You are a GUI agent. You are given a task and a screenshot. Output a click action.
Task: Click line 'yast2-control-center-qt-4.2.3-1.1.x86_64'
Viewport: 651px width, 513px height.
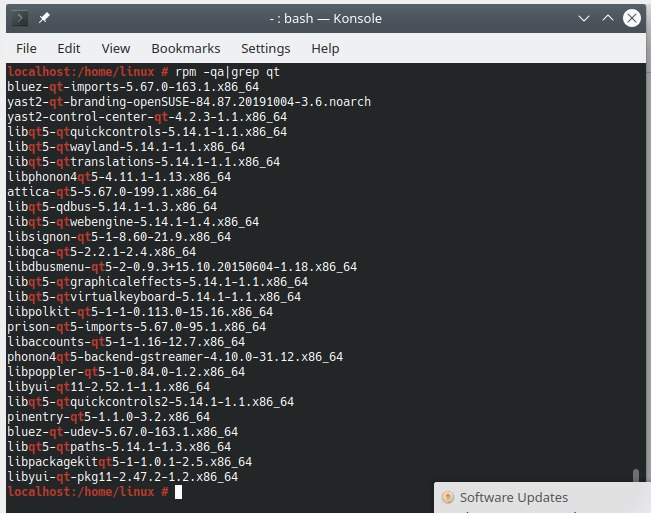(147, 117)
